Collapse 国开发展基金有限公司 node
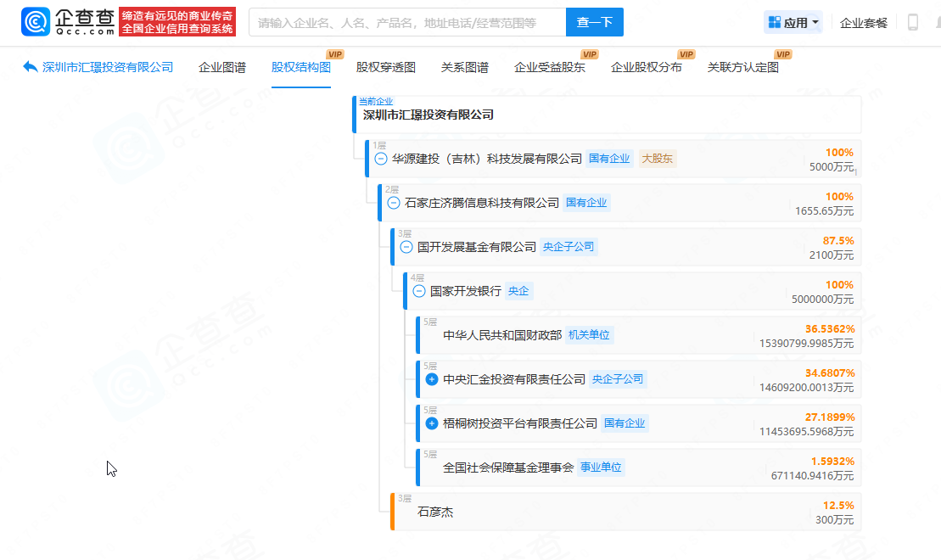This screenshot has width=941, height=560. pyautogui.click(x=406, y=247)
